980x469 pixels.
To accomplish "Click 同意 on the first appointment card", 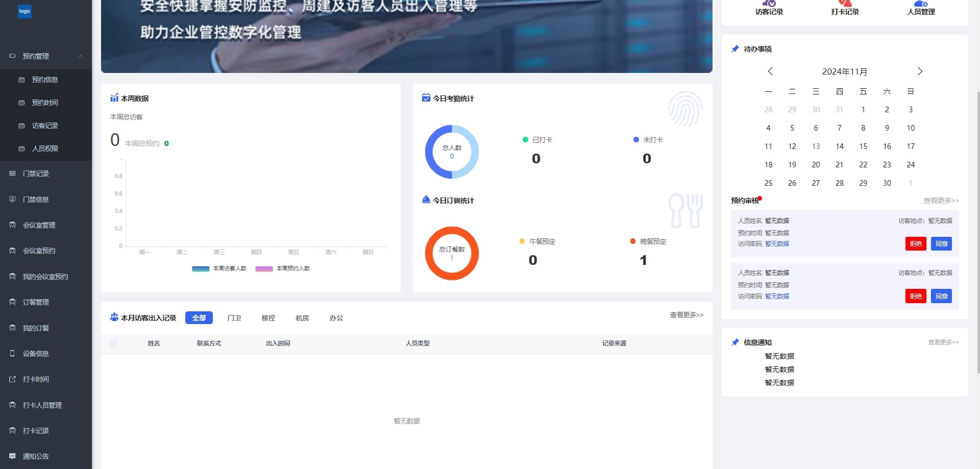I will pos(942,244).
